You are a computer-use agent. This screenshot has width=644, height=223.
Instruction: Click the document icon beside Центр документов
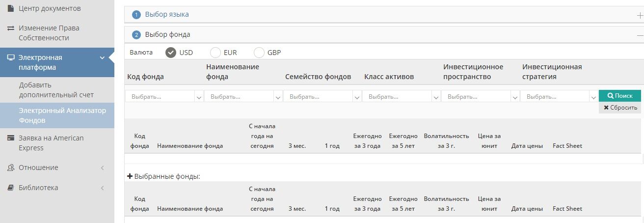(x=10, y=8)
